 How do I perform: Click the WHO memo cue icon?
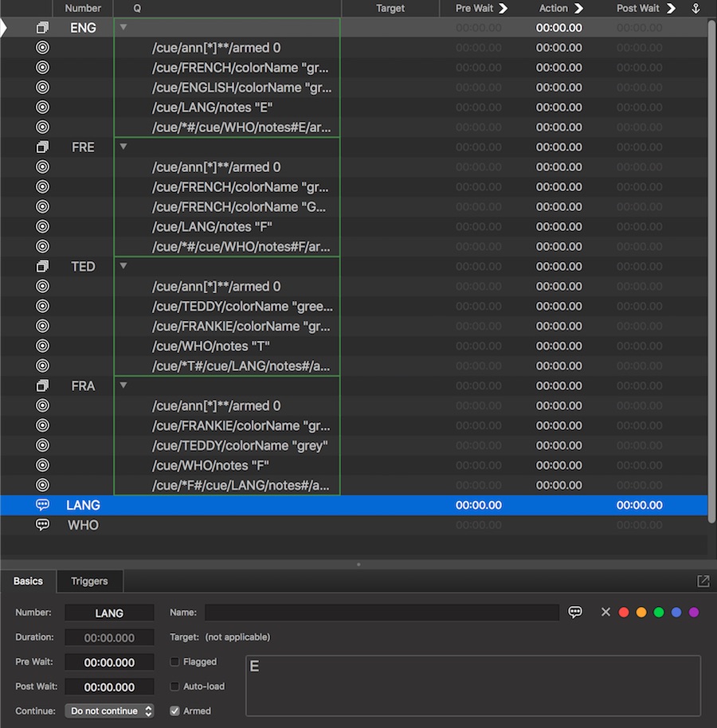tap(43, 525)
